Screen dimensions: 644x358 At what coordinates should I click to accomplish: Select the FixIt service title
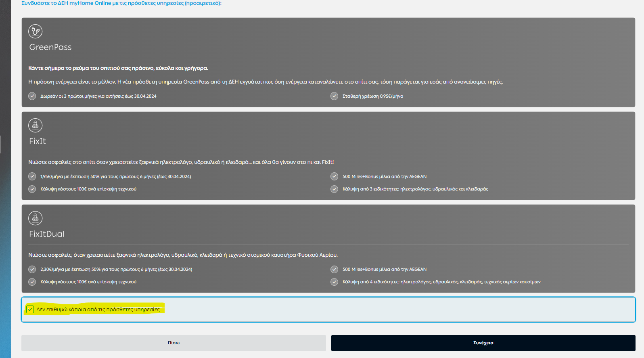click(38, 141)
